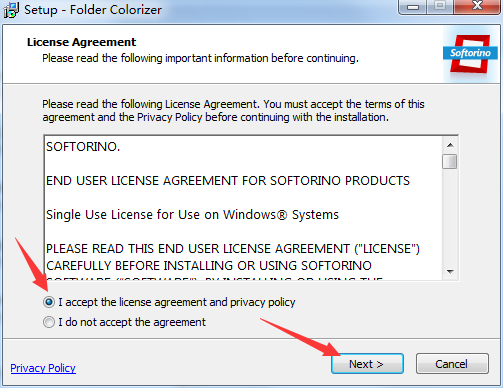Close the setup window with X button
Screen dimensions: 503x388
coord(477,6)
